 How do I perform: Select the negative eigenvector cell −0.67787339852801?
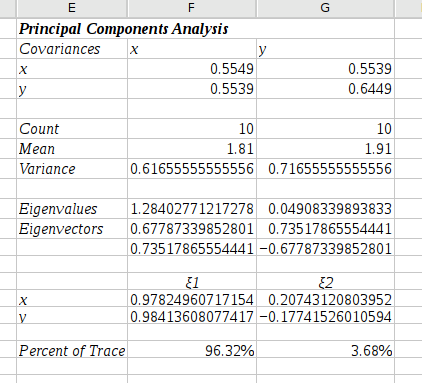point(326,249)
